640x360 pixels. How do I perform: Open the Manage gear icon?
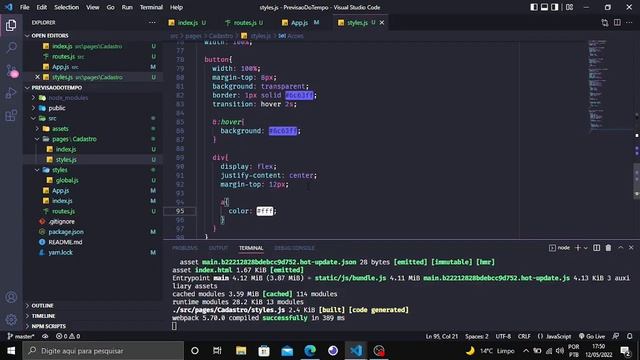tap(11, 319)
